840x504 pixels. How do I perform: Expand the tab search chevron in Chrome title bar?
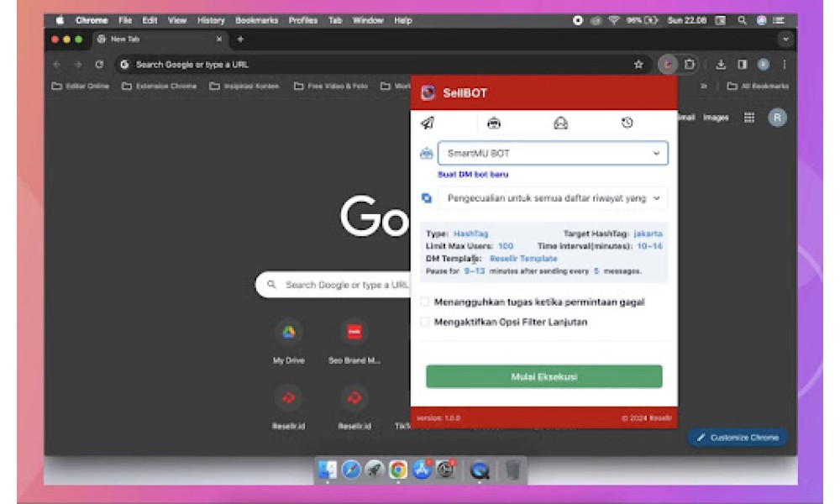coord(785,39)
